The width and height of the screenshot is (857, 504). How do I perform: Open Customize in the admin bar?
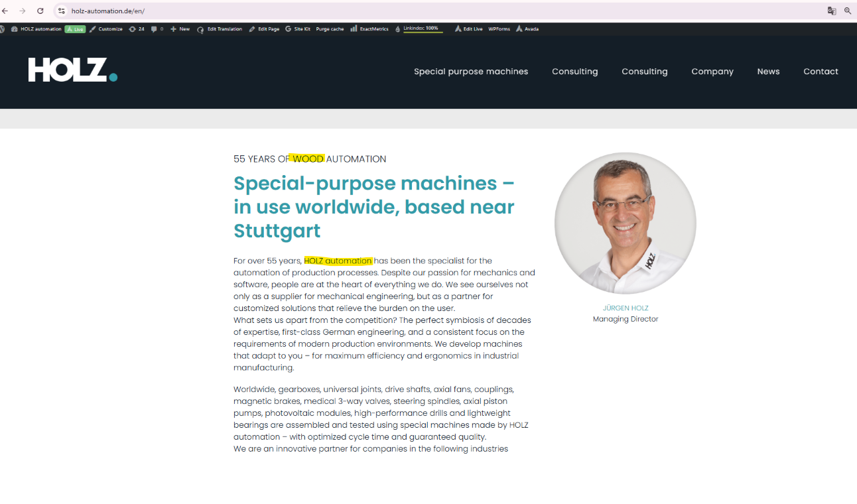(106, 29)
